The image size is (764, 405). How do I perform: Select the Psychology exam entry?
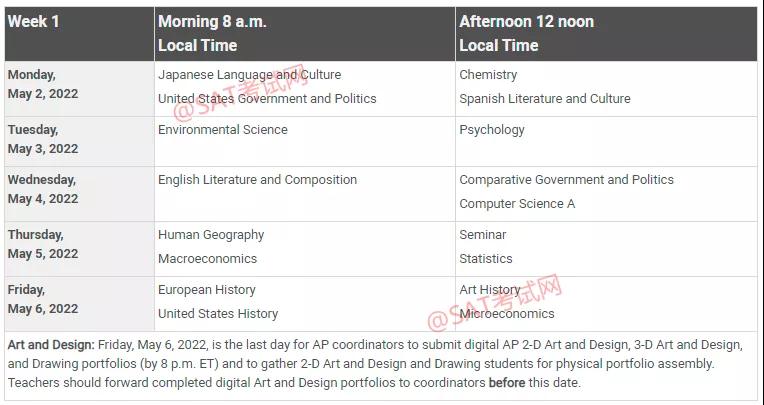(x=492, y=130)
